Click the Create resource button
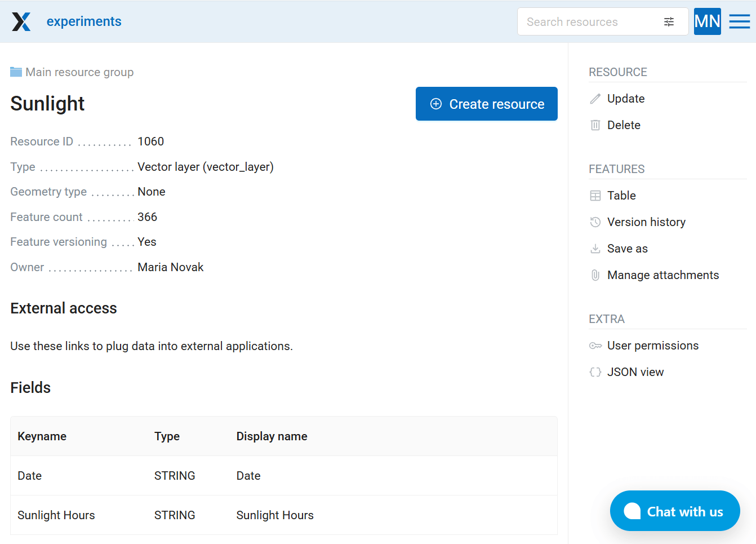 click(x=487, y=104)
